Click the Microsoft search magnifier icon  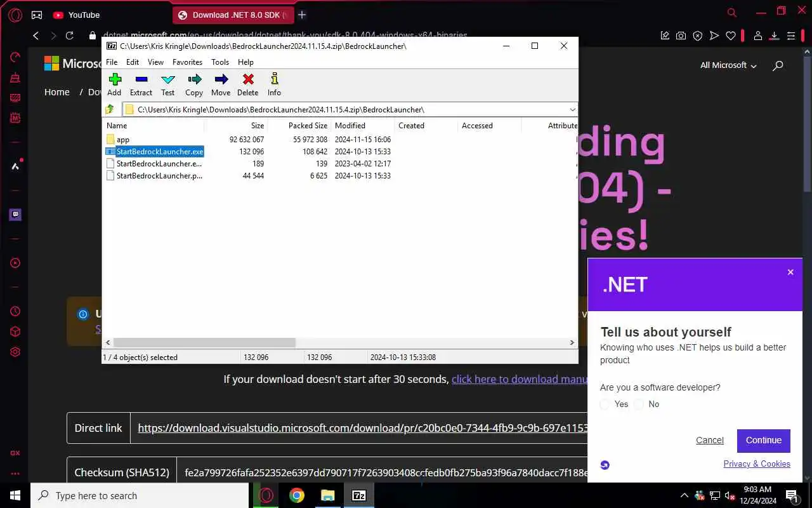pyautogui.click(x=778, y=65)
